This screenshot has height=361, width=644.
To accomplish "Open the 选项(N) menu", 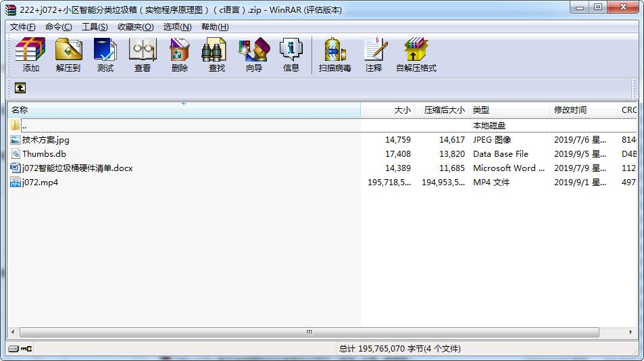I will (178, 26).
